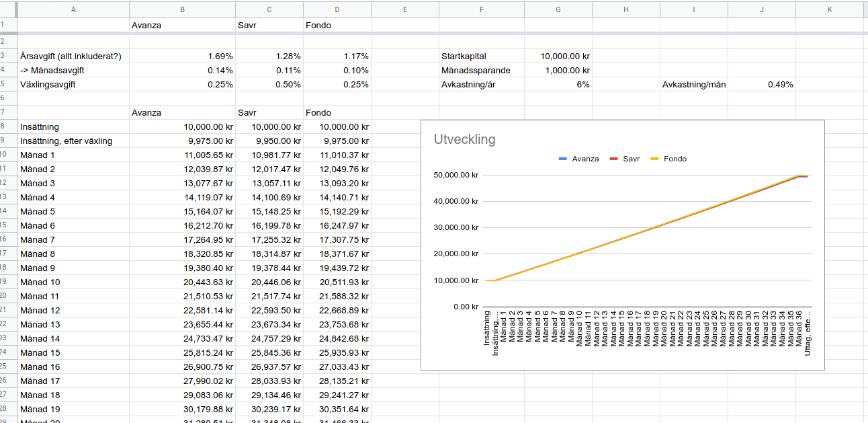This screenshot has height=423, width=868.
Task: Select Savr's Växlingsavgift cell showing 0.50%
Action: (x=269, y=85)
